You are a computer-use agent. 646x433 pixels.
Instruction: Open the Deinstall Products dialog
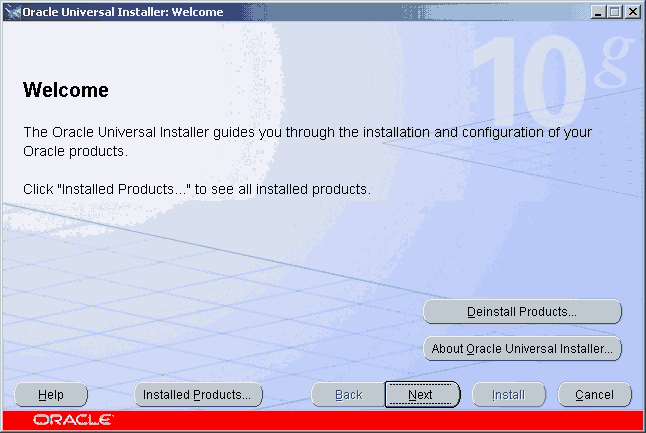click(522, 311)
